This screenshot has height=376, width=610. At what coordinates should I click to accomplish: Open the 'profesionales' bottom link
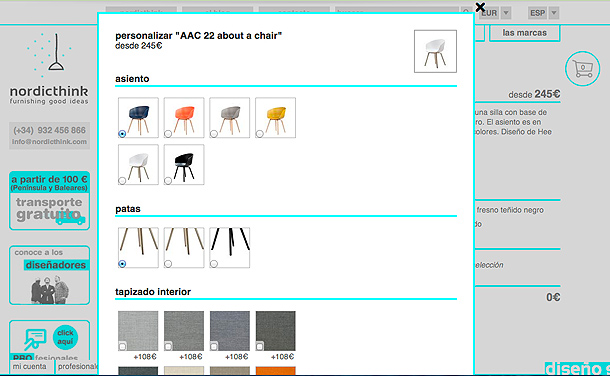point(78,367)
